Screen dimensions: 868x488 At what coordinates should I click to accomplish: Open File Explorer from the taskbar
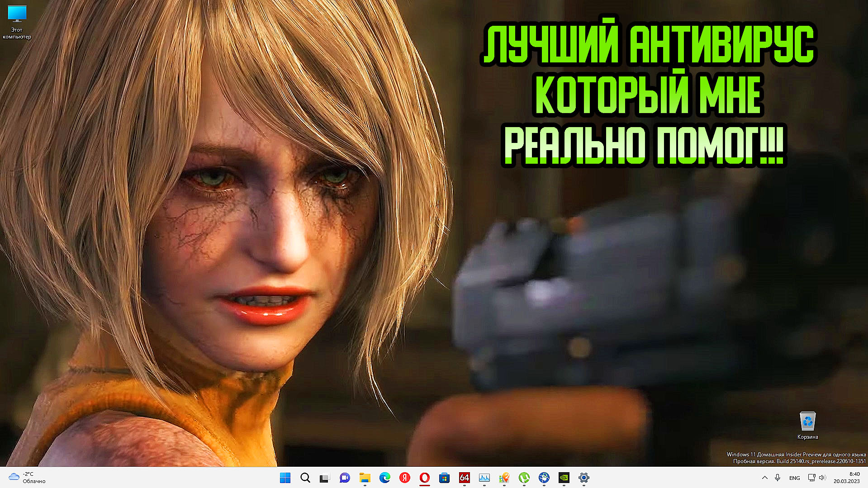tap(365, 478)
